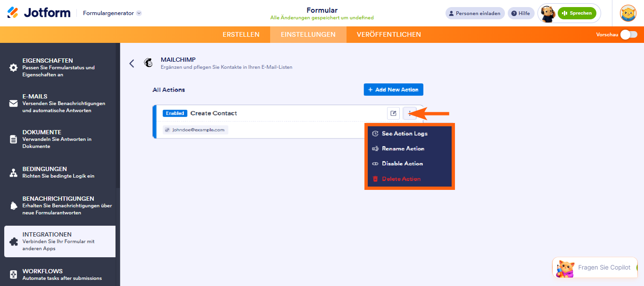Screen dimensions: 644x286
Task: Click the back arrow beside Mailchimp
Action: (x=132, y=63)
